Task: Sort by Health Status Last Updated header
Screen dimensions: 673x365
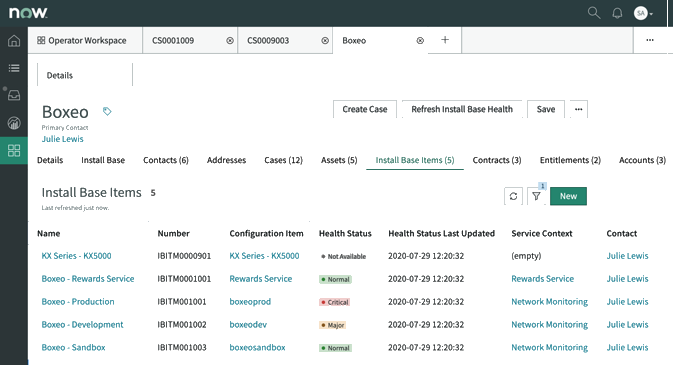Action: point(442,234)
